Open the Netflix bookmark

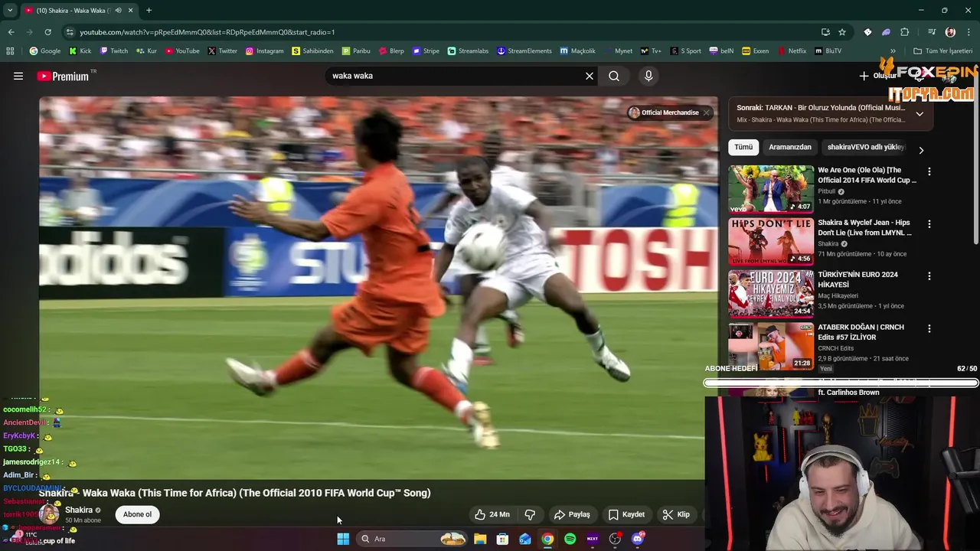pyautogui.click(x=792, y=51)
